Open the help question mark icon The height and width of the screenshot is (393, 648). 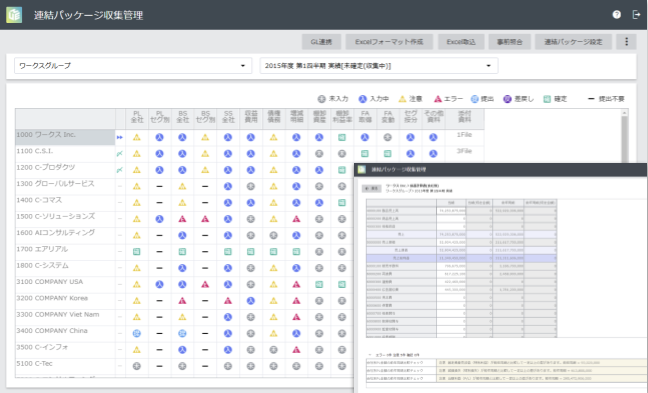tap(617, 15)
